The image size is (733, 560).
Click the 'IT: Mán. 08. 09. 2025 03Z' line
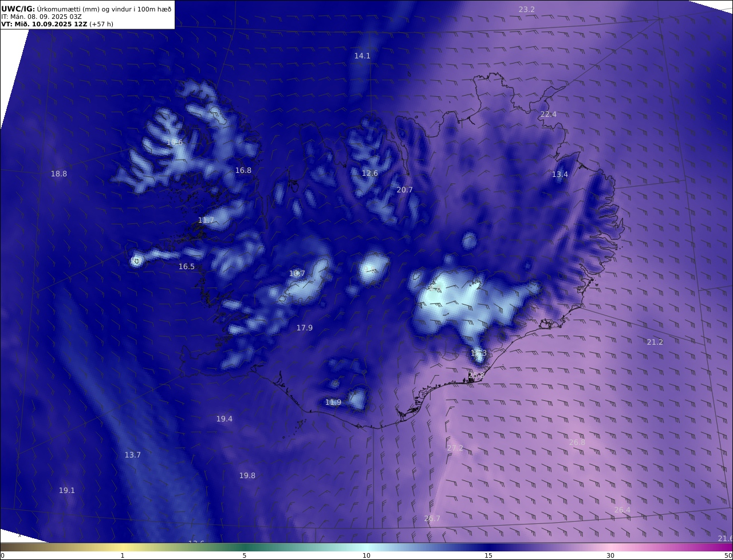41,17
